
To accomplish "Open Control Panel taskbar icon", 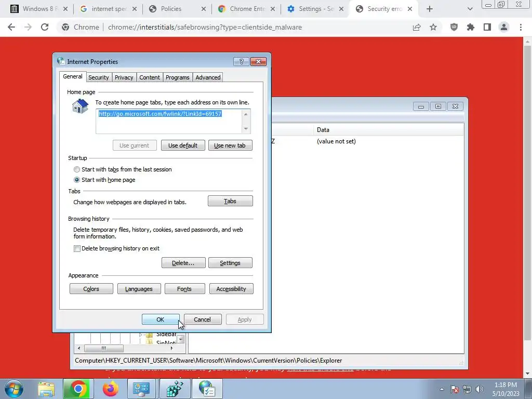I will (x=141, y=389).
